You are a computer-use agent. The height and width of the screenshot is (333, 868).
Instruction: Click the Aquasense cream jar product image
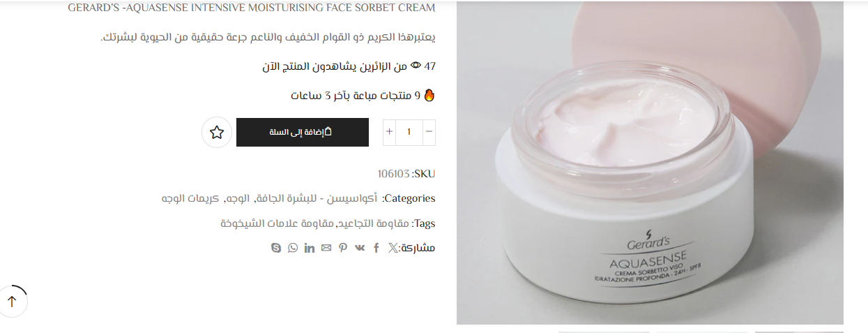coord(650,163)
